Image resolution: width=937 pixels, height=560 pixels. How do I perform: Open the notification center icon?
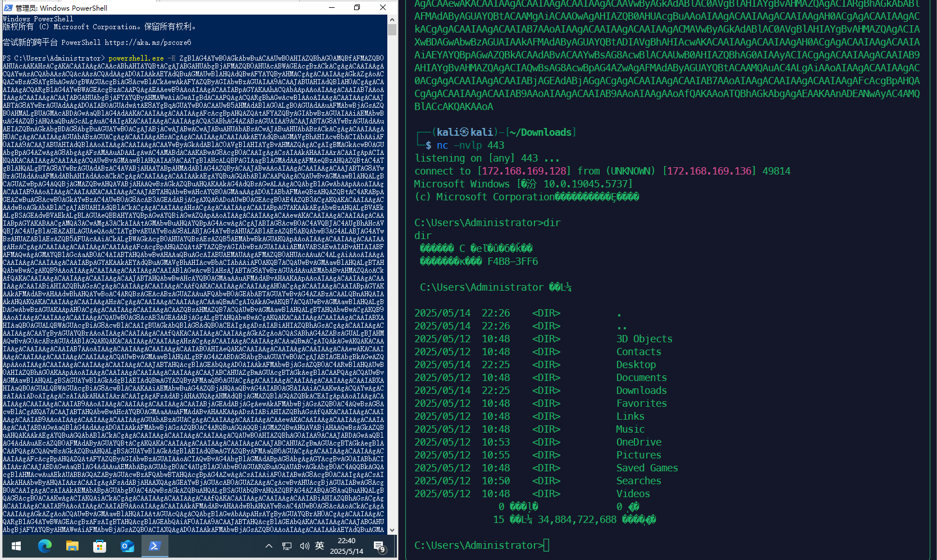pyautogui.click(x=380, y=547)
